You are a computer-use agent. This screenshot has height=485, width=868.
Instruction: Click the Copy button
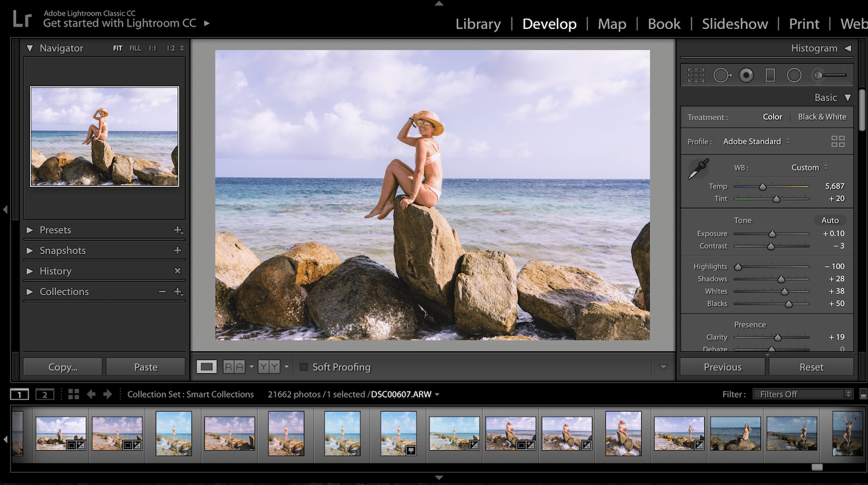tap(62, 366)
